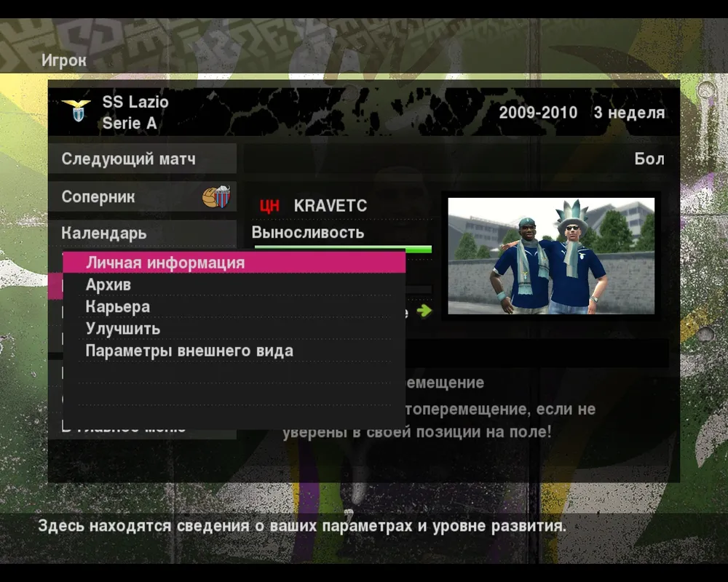Viewport: 728px width, 582px height.
Task: Click the KRAVETC player name
Action: click(x=331, y=206)
